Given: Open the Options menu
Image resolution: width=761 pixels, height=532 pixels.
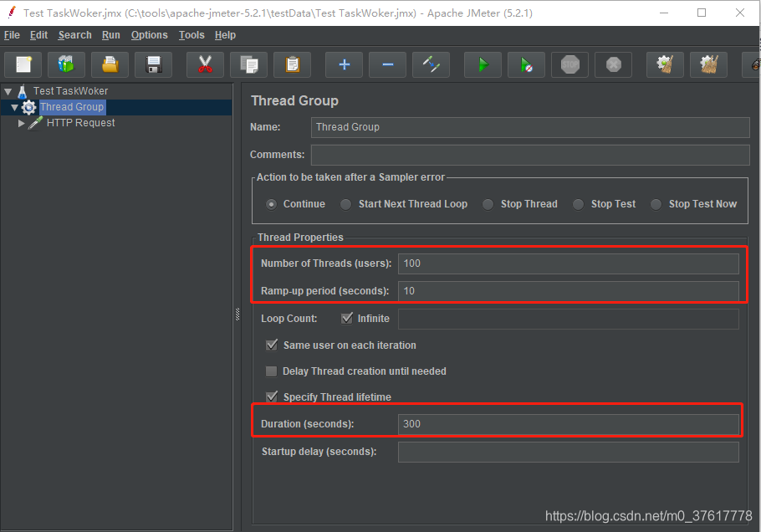Looking at the screenshot, I should point(149,35).
